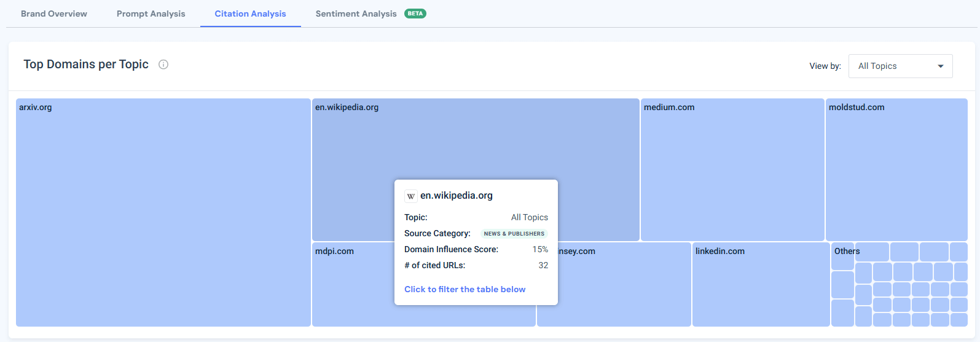Click the Wikipedia logo icon in the tooltip
This screenshot has width=980, height=342.
(411, 196)
